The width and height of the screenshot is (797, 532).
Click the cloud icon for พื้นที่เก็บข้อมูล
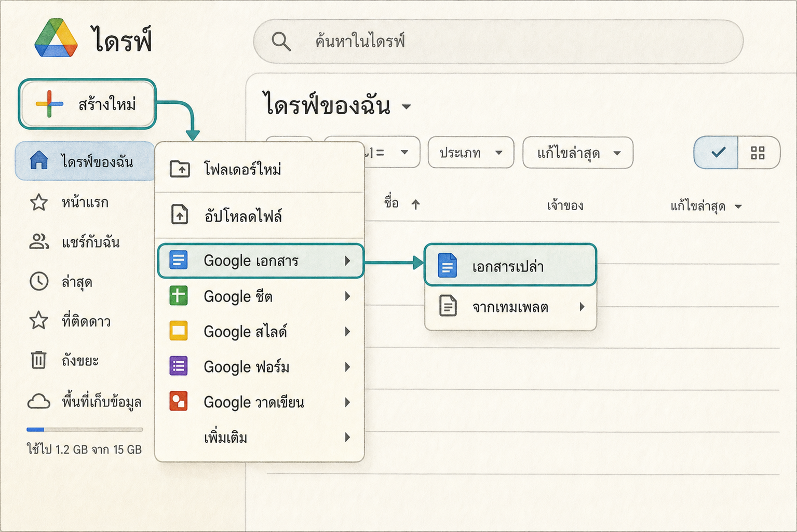39,401
